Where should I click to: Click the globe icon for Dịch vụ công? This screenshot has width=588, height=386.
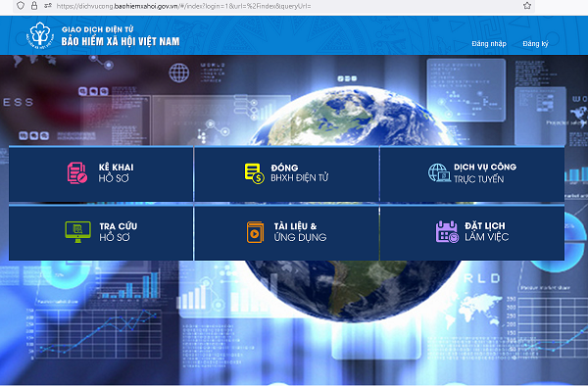click(439, 172)
